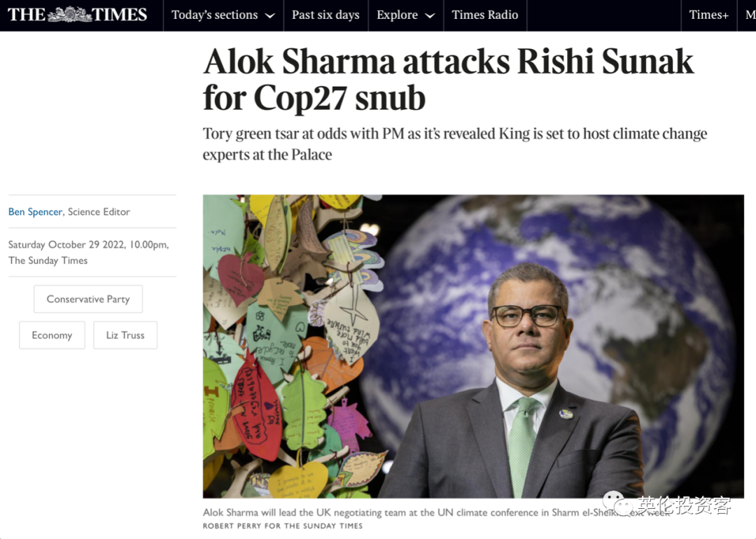Click the Robert Perry photo credit line
This screenshot has width=756, height=539.
[x=283, y=526]
